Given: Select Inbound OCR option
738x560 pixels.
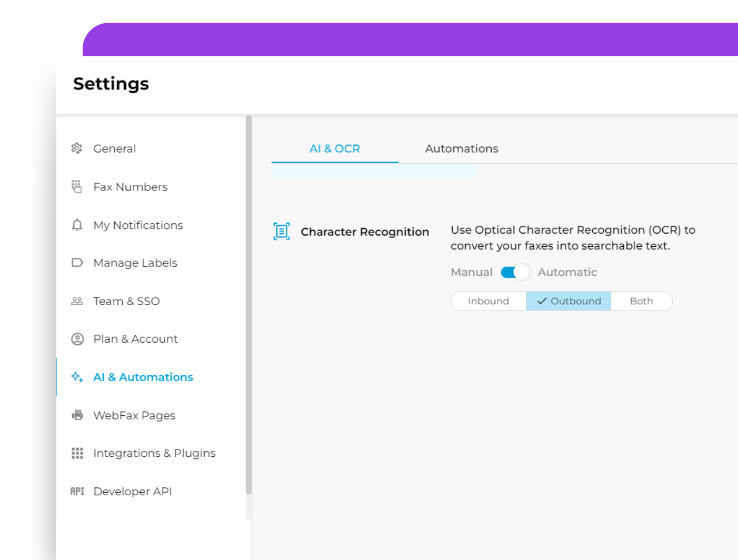Looking at the screenshot, I should [x=488, y=301].
